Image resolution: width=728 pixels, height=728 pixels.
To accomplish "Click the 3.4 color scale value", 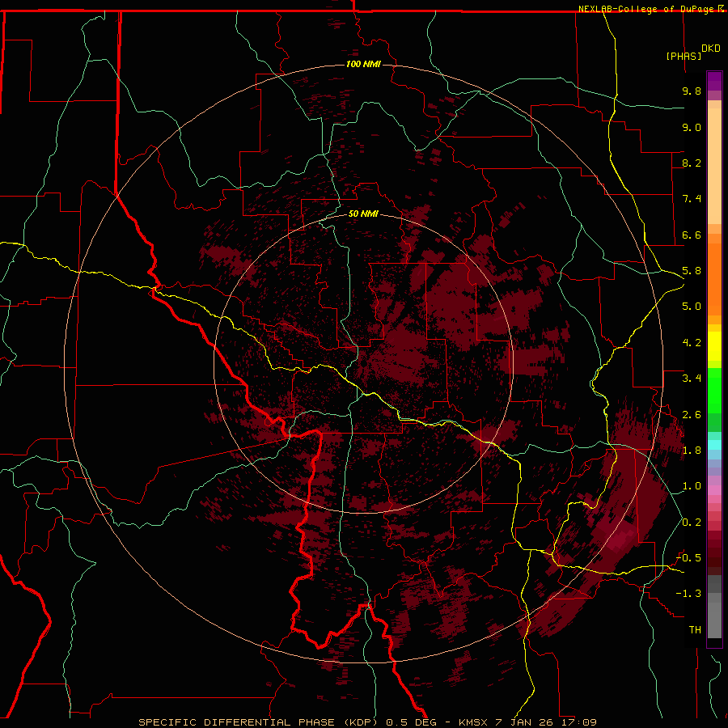I will [x=692, y=379].
